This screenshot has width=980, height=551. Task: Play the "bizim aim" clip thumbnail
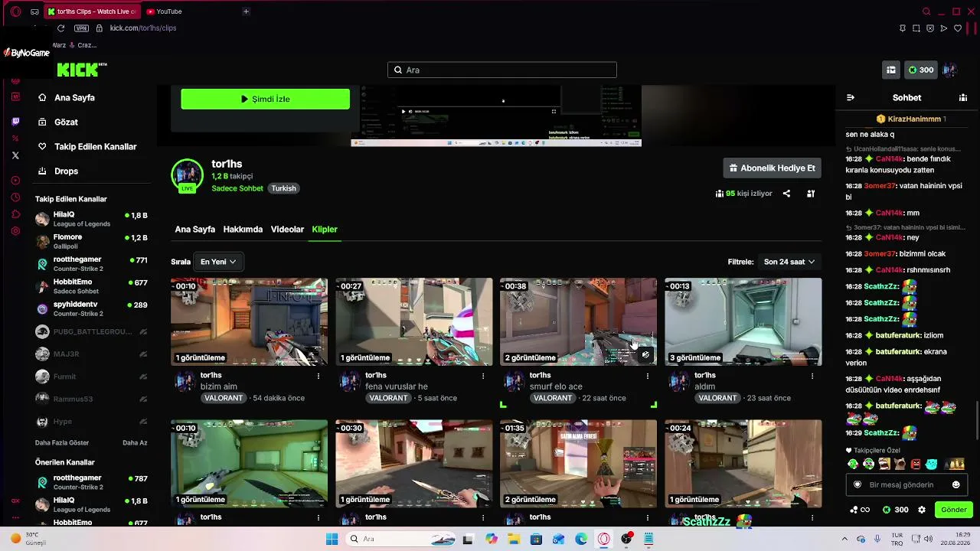pyautogui.click(x=249, y=321)
